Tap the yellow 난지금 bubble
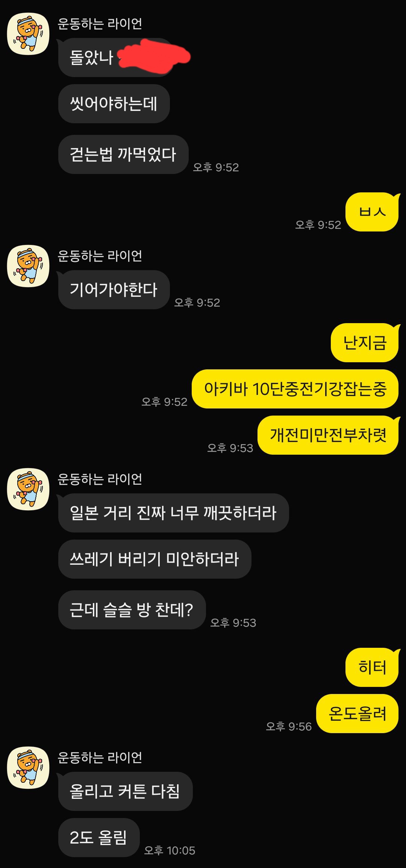Screen dimensions: 406x868 point(365,343)
